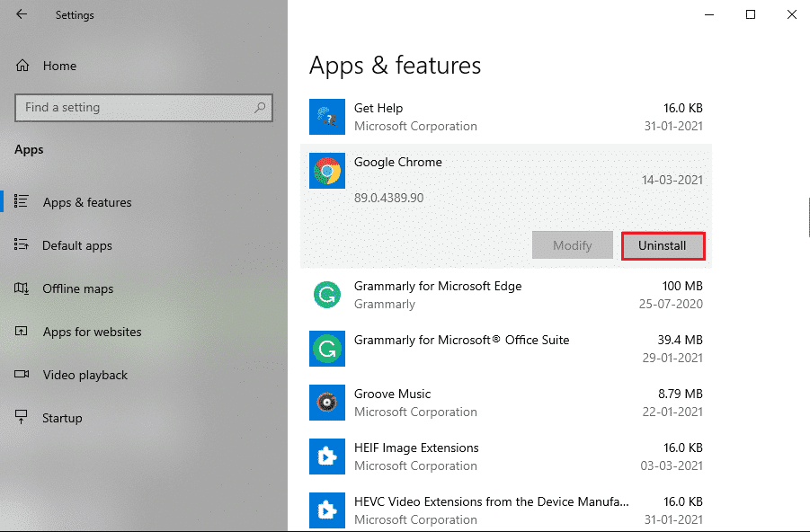This screenshot has height=532, width=810.
Task: Expand the Get Help entry
Action: coord(503,117)
